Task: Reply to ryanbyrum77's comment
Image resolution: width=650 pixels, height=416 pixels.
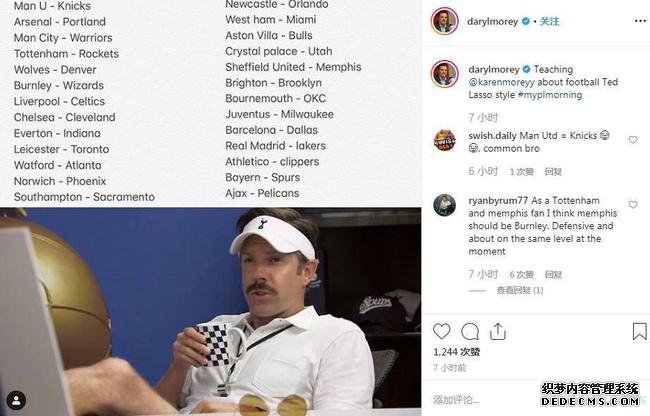Action: 553,274
